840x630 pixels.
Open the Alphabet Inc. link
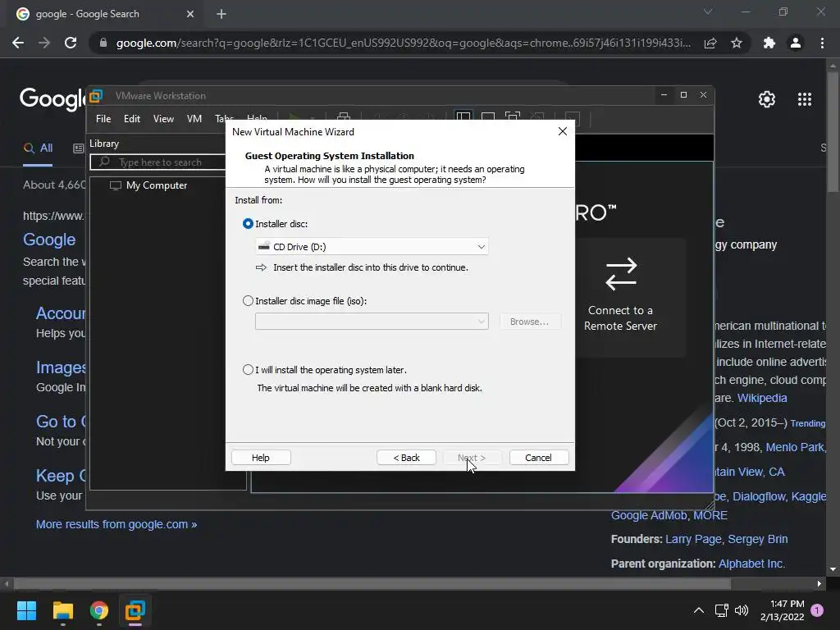(x=751, y=564)
